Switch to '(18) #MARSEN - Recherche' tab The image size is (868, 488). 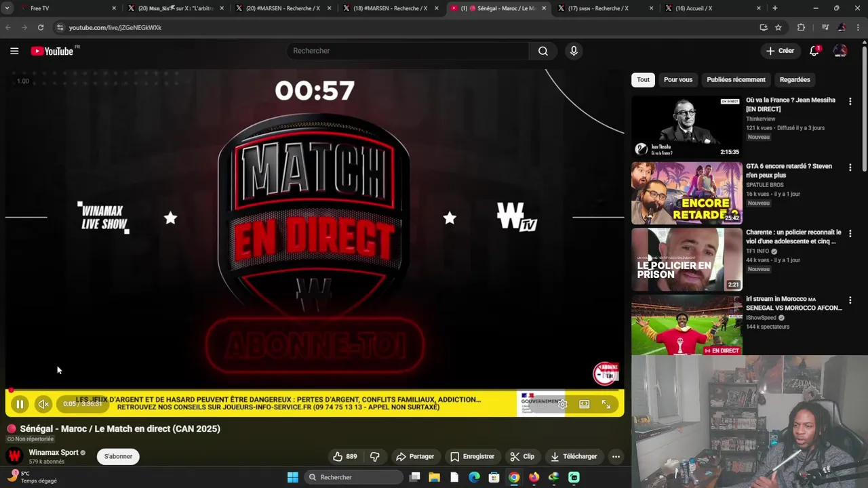tap(390, 8)
